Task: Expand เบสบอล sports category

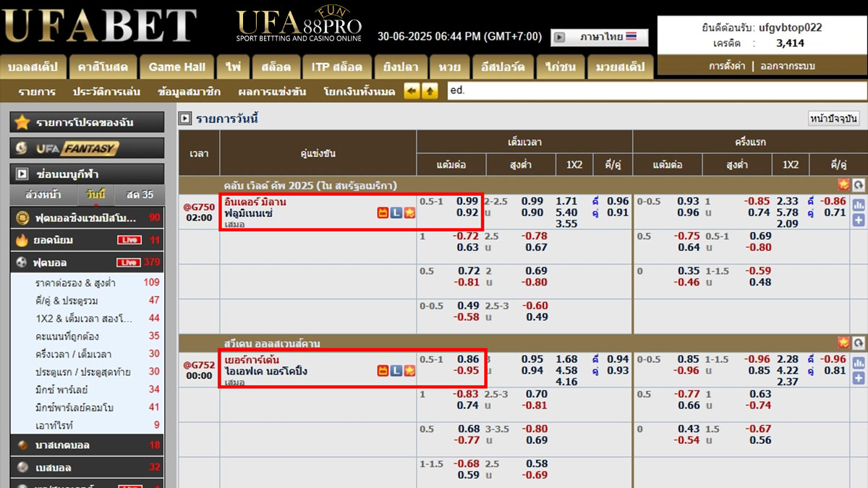Action: tap(87, 468)
